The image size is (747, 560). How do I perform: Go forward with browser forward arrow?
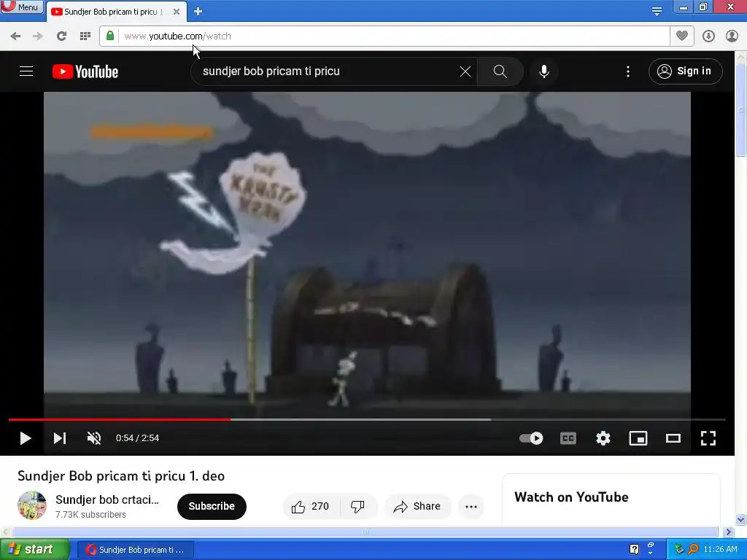click(x=38, y=36)
